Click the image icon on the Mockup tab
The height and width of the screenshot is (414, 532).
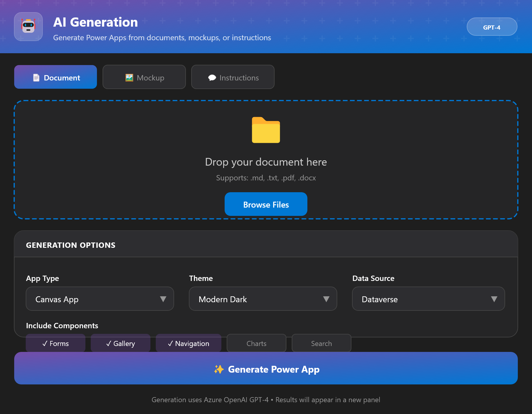tap(129, 77)
